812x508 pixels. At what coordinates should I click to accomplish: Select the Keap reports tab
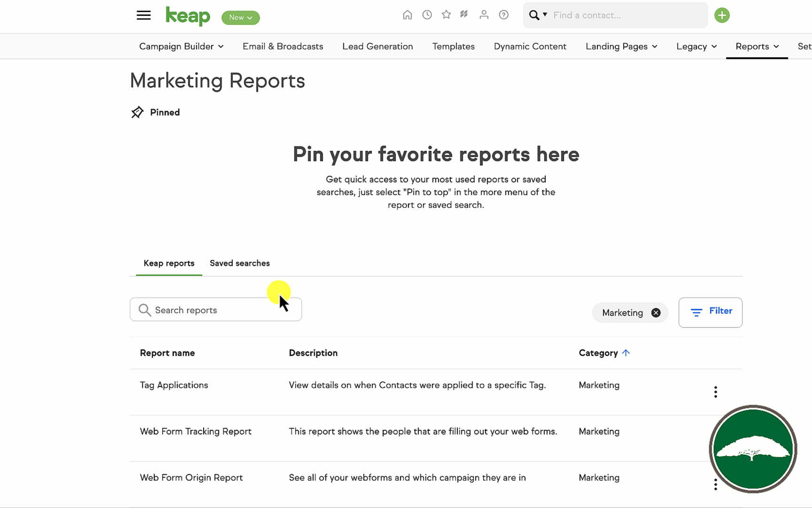(x=169, y=263)
